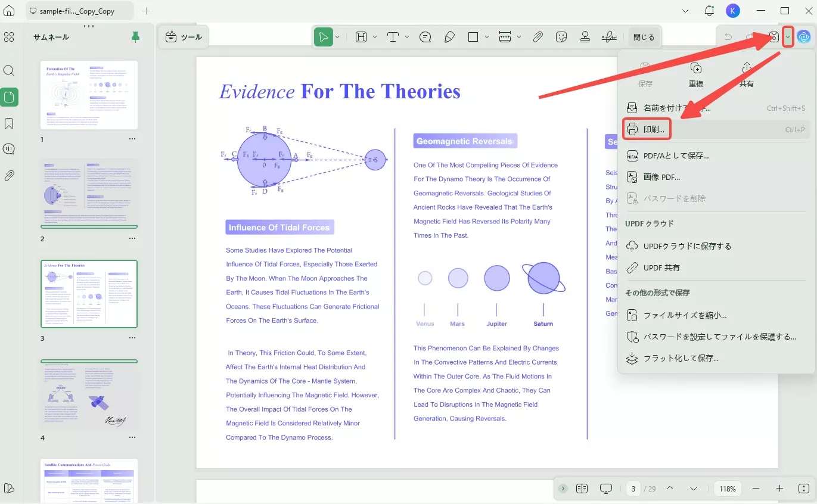Select the page thumbnails sidebar icon
Image resolution: width=817 pixels, height=504 pixels.
pyautogui.click(x=9, y=97)
